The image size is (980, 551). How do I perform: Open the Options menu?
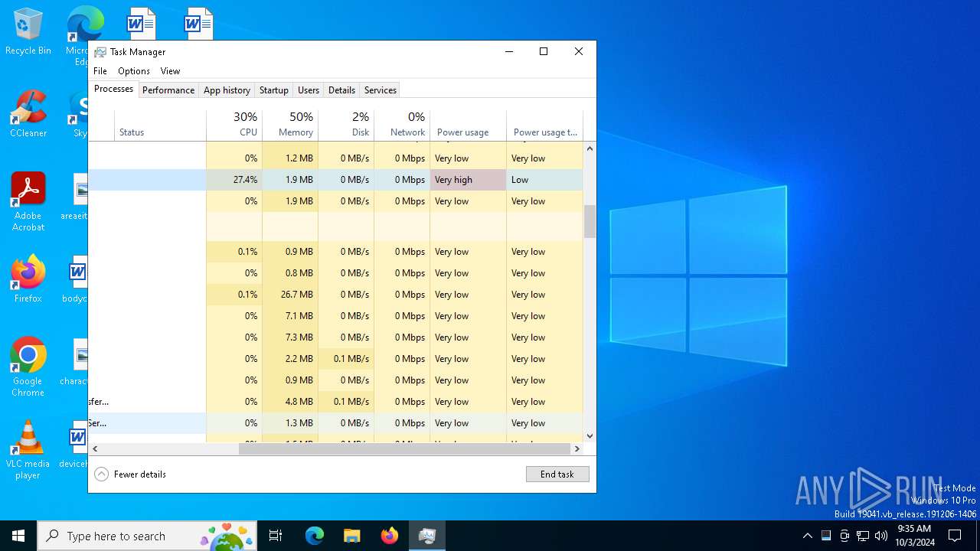click(x=134, y=71)
